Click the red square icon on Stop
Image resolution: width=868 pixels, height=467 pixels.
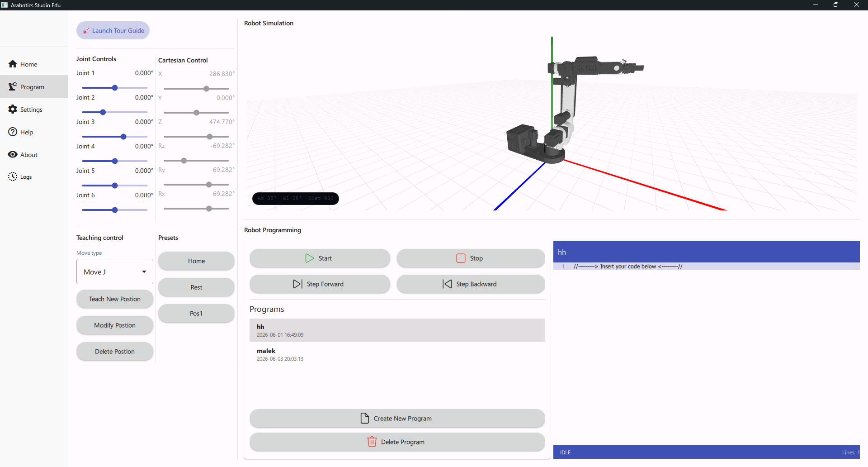click(461, 258)
